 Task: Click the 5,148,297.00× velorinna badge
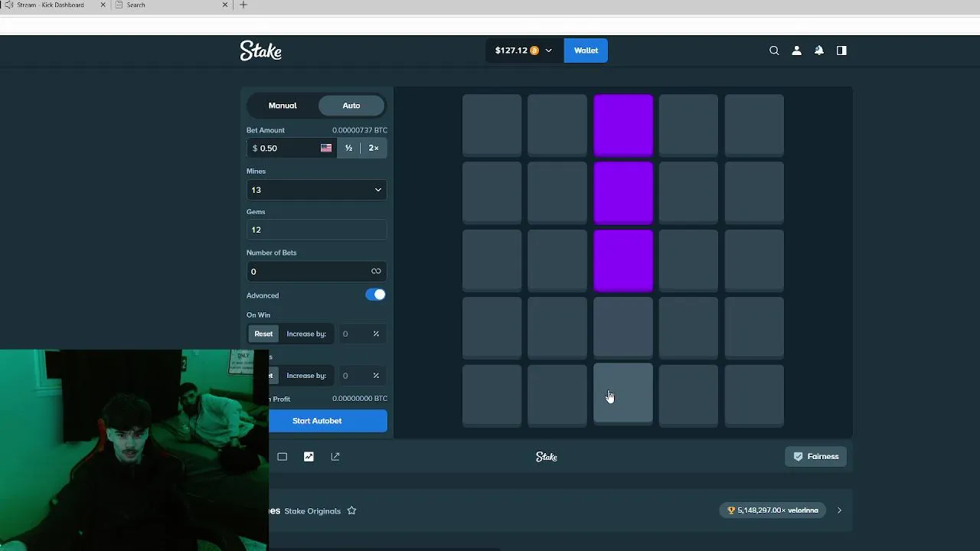(x=773, y=510)
